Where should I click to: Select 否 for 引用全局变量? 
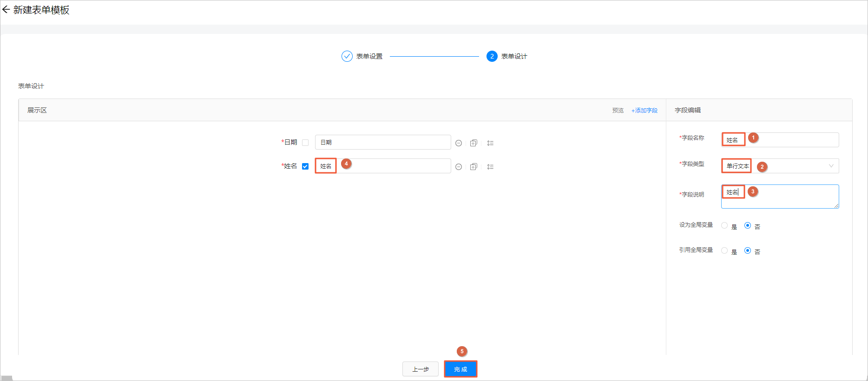(748, 250)
